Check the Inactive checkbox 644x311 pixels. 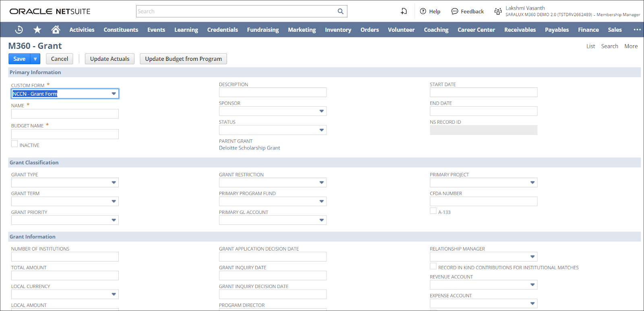point(14,144)
